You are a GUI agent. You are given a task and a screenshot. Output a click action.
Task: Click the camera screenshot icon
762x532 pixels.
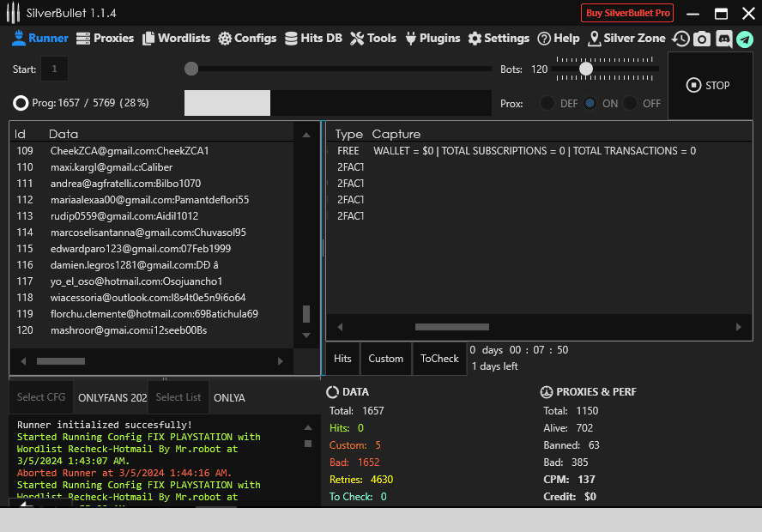(x=702, y=39)
